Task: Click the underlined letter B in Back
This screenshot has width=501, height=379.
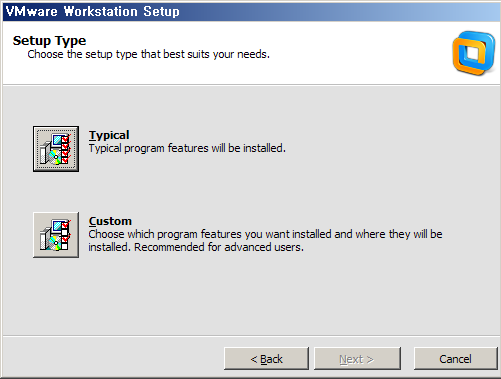Action: [x=264, y=359]
